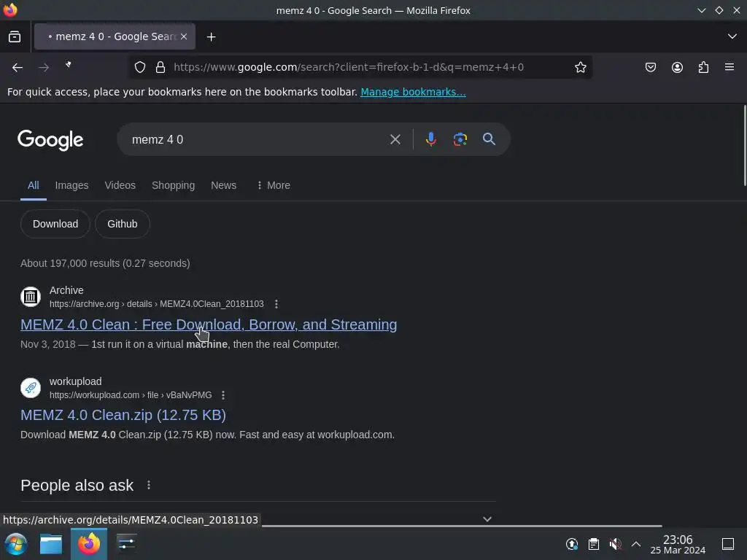This screenshot has height=560, width=747.
Task: Go back using the browser back arrow
Action: coord(18,68)
